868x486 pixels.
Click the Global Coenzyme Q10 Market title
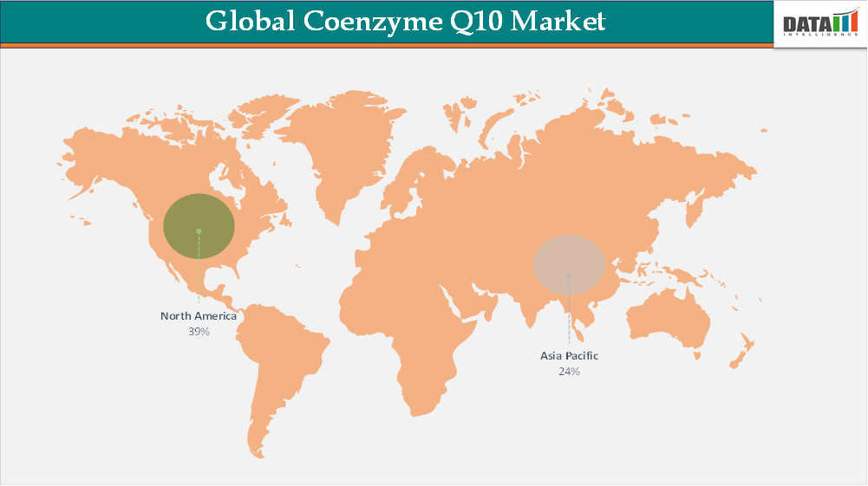coord(405,22)
